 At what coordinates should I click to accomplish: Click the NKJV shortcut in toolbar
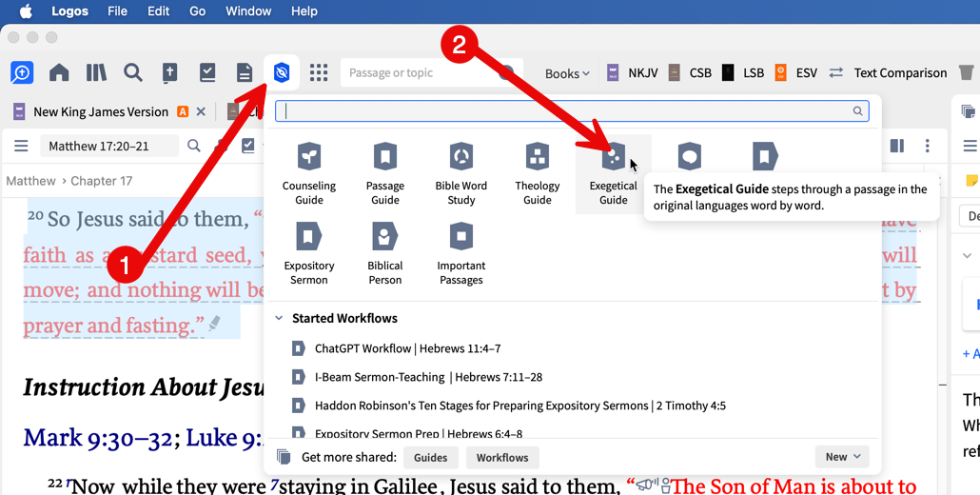[632, 73]
